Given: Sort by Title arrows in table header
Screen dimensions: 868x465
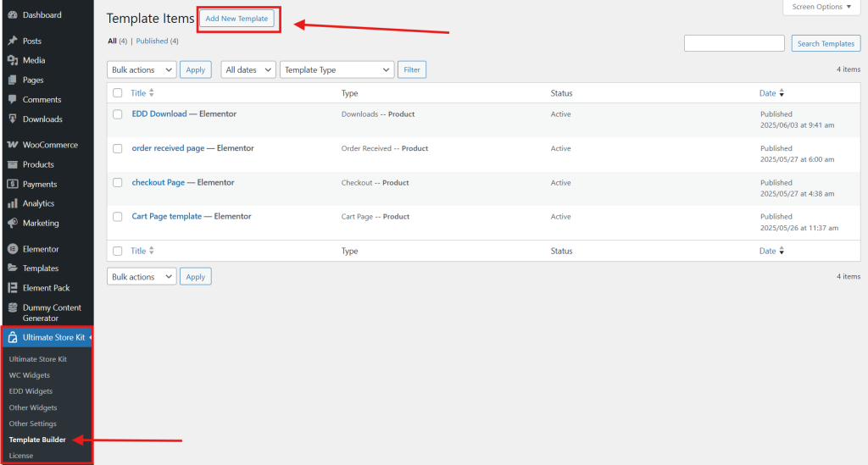Looking at the screenshot, I should [x=151, y=93].
